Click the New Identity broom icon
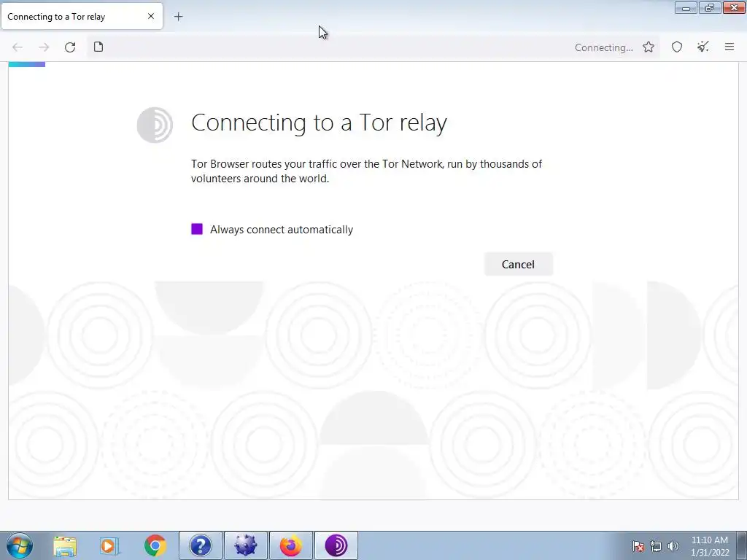Viewport: 747px width, 560px height. [703, 47]
